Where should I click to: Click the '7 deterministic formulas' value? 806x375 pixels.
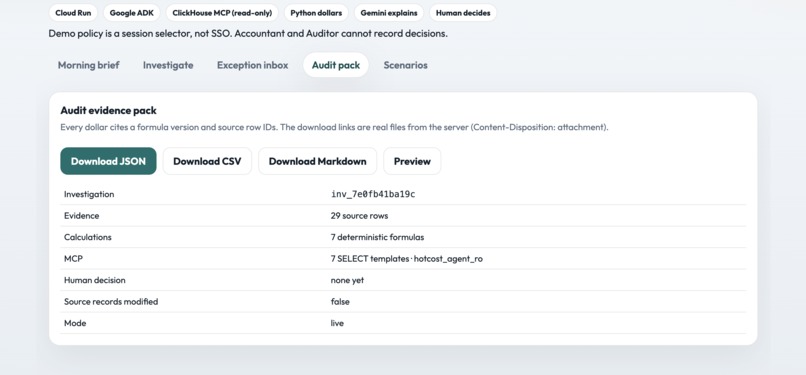(x=377, y=237)
